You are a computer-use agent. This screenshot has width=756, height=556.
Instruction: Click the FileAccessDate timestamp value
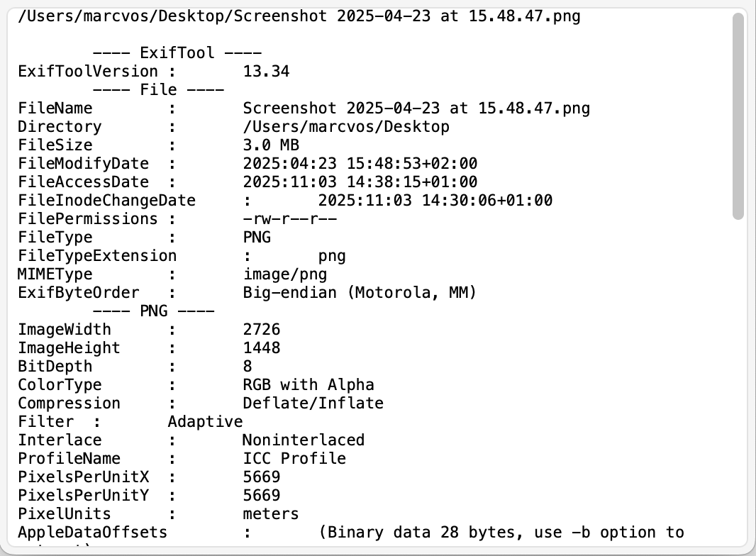pyautogui.click(x=360, y=182)
